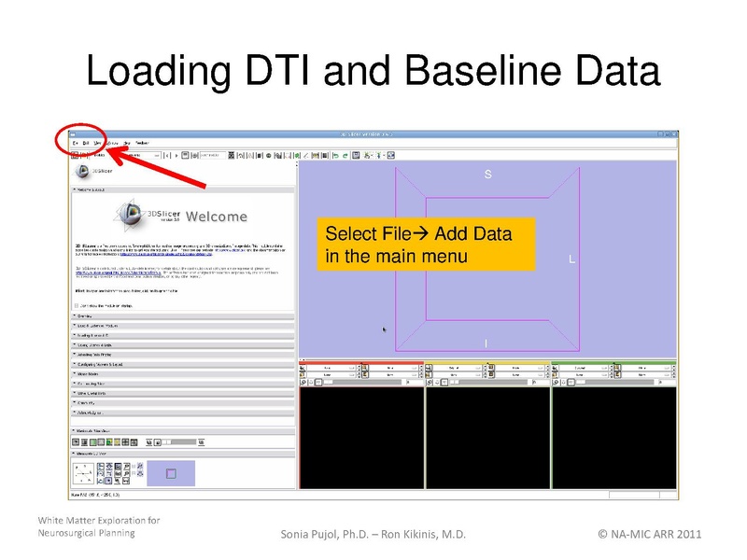Click the first Manipulate Slice Views icon
The height and width of the screenshot is (560, 747).
[76, 441]
